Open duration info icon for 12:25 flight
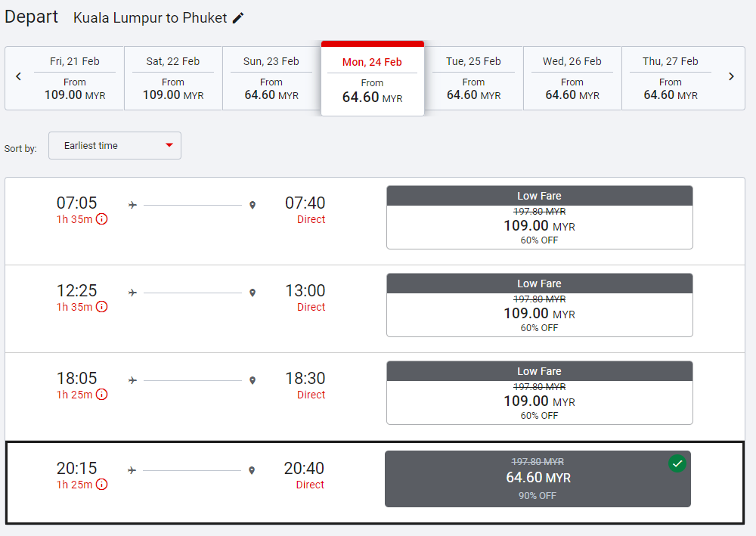756x536 pixels. tap(101, 307)
